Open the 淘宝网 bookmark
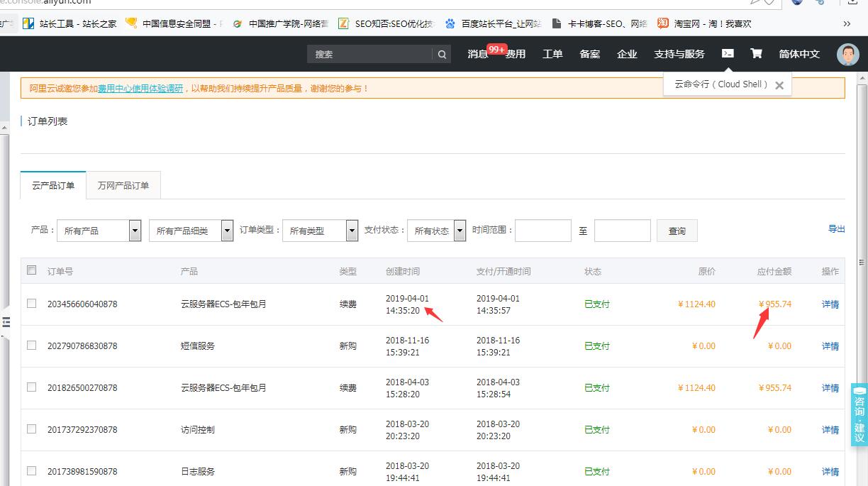Image resolution: width=868 pixels, height=486 pixels. click(x=704, y=23)
